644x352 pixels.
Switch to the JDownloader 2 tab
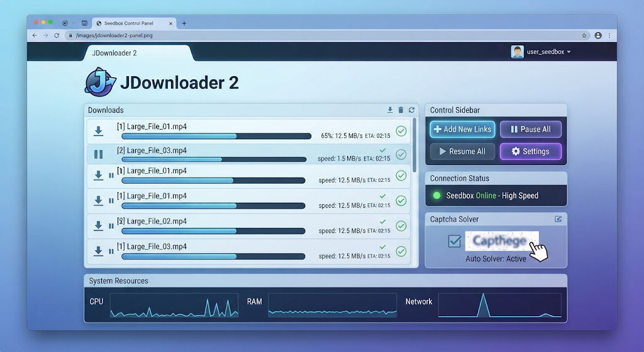(x=138, y=53)
